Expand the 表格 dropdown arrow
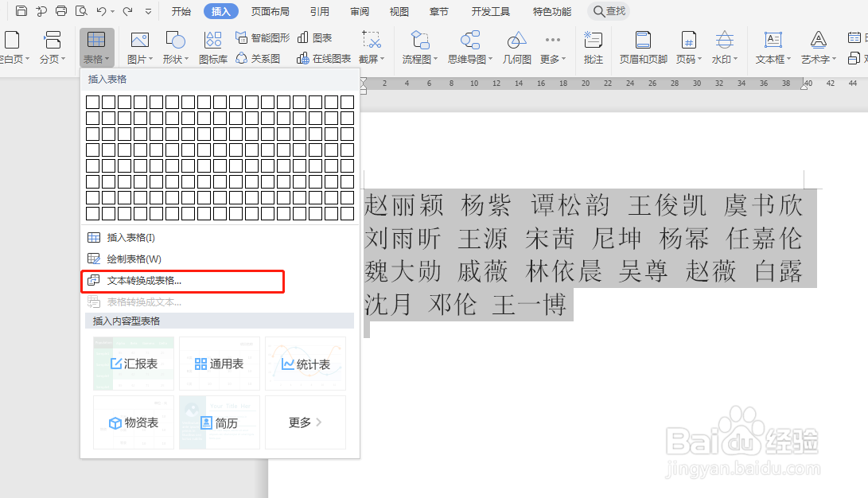Screen dimensions: 868x498 (107, 59)
